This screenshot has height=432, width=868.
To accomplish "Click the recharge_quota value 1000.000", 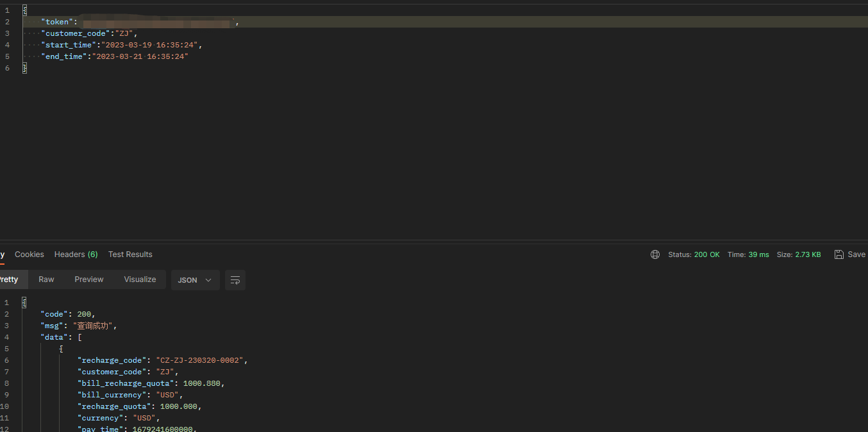I will pos(179,406).
